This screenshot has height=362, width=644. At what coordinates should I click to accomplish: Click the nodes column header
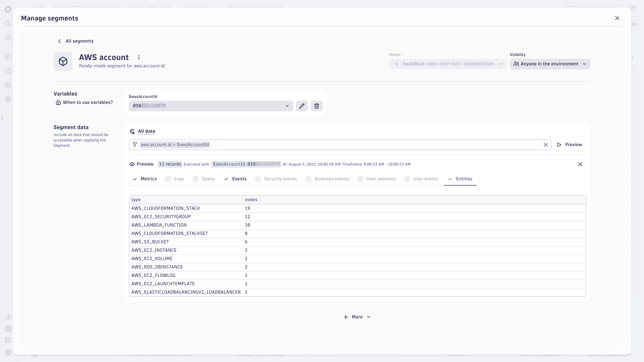[x=251, y=200]
